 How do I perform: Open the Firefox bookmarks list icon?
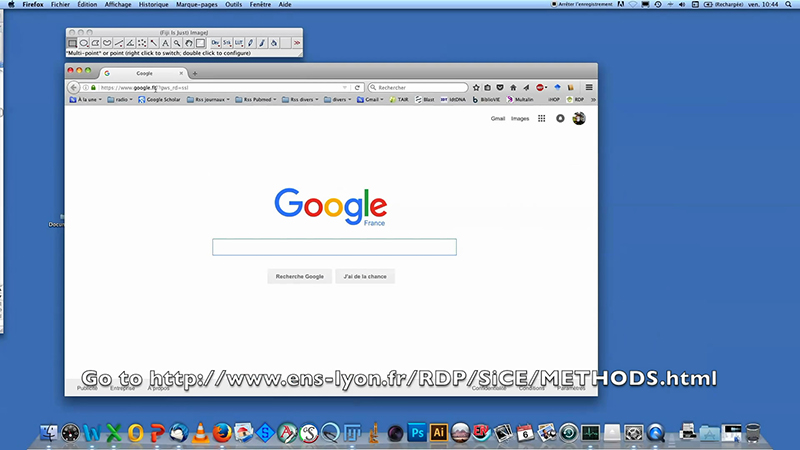(x=488, y=88)
